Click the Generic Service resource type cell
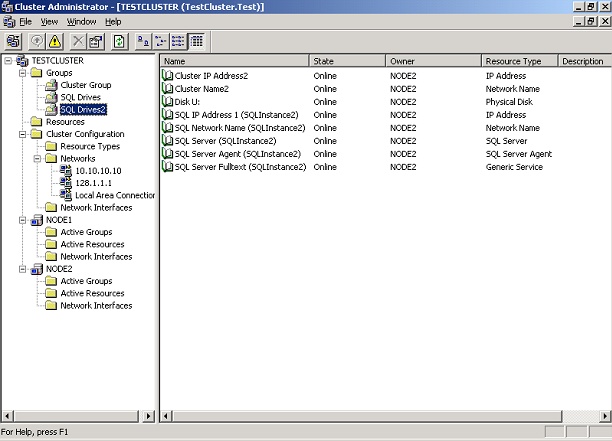Screen dimensions: 612x441 coord(514,167)
